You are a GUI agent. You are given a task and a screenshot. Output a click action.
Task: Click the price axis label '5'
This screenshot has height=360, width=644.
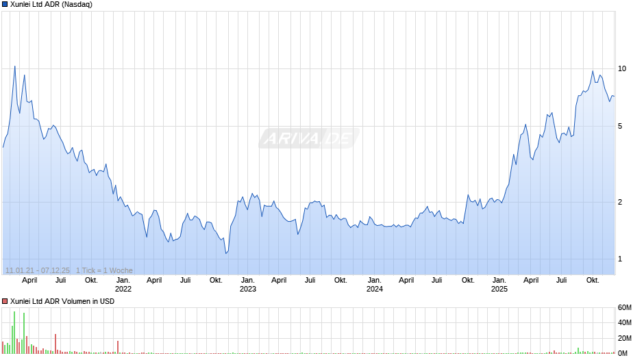point(620,126)
